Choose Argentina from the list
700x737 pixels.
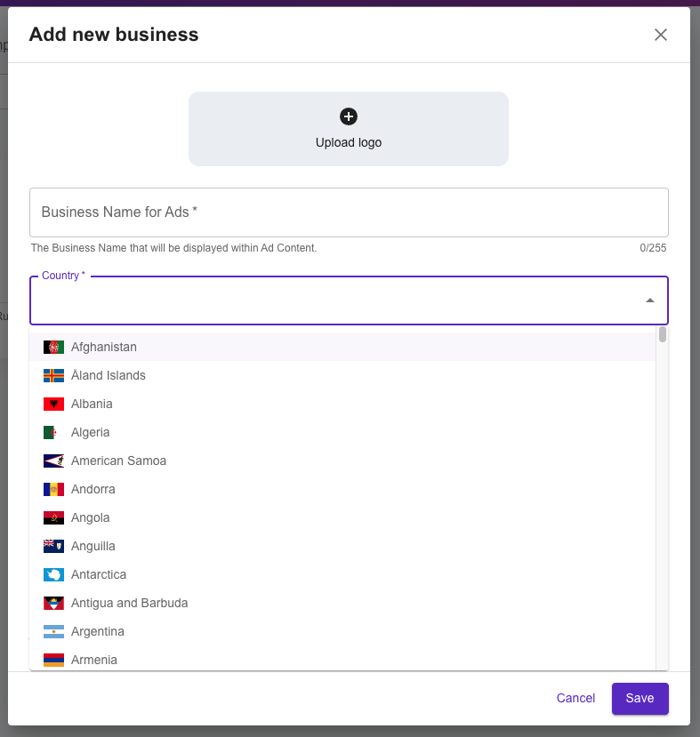tap(342, 632)
